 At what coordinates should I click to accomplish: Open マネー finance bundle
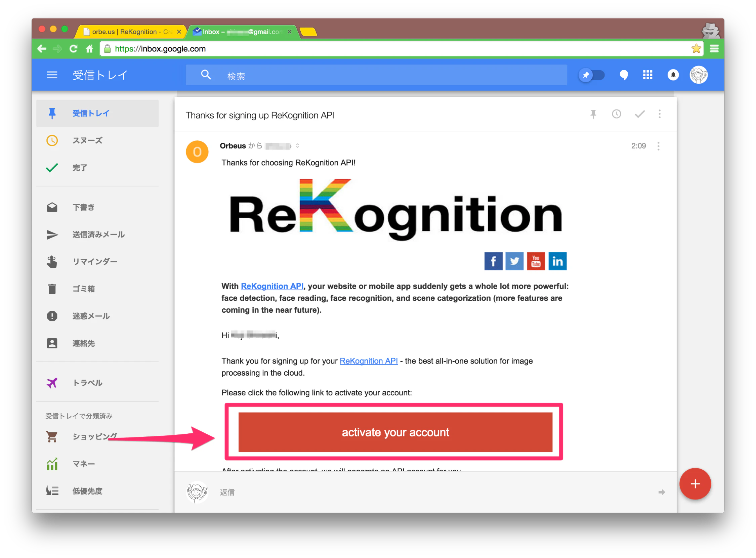97,464
